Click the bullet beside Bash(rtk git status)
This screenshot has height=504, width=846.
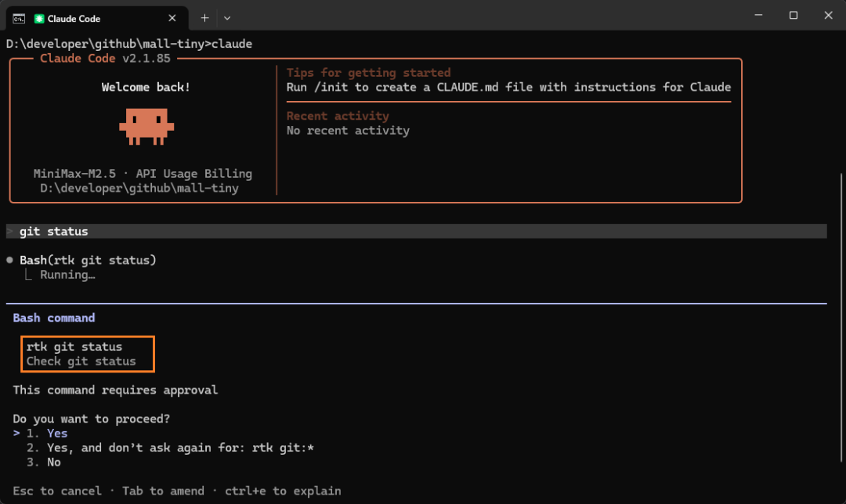click(x=9, y=260)
